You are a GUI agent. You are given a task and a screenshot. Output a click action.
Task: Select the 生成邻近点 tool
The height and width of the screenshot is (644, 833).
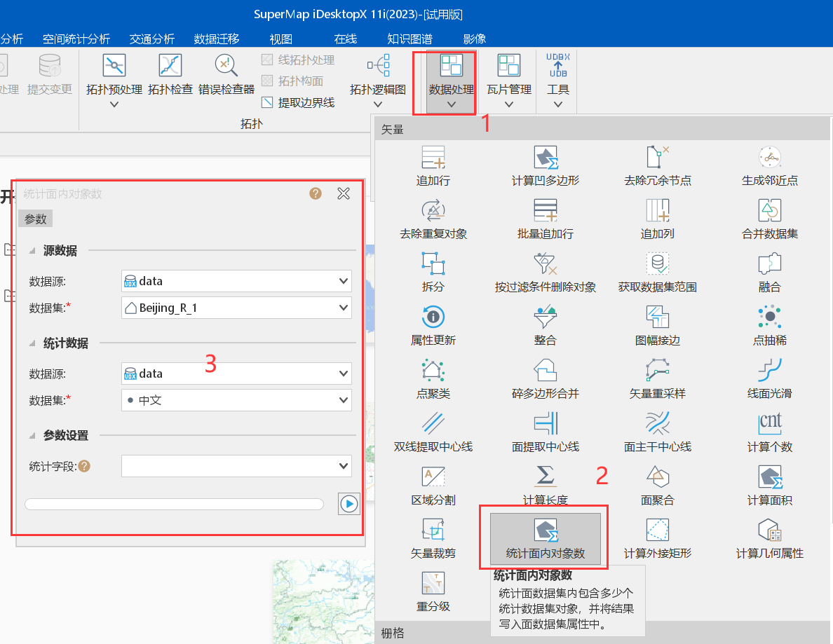[x=770, y=166]
